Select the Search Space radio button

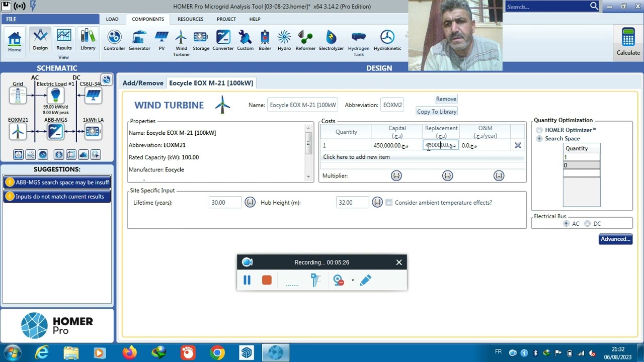(539, 139)
